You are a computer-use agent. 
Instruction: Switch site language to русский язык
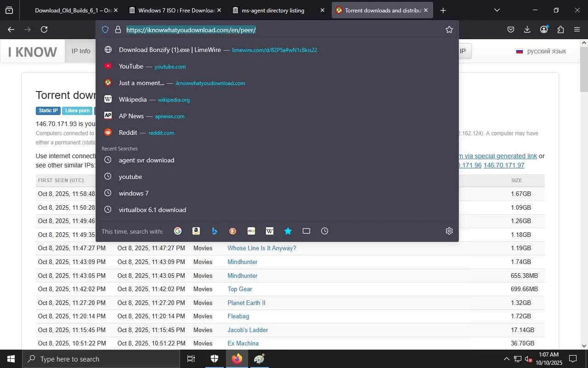541,51
